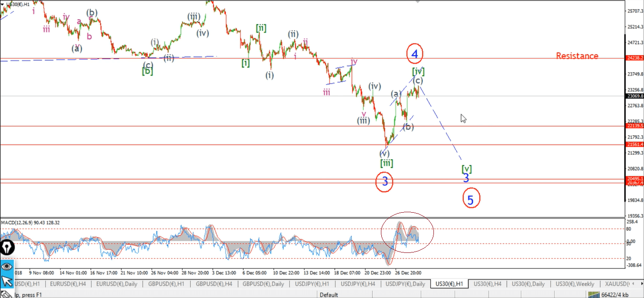The height and width of the screenshot is (298, 644).
Task: Click the red circled 4 wave label
Action: click(414, 54)
